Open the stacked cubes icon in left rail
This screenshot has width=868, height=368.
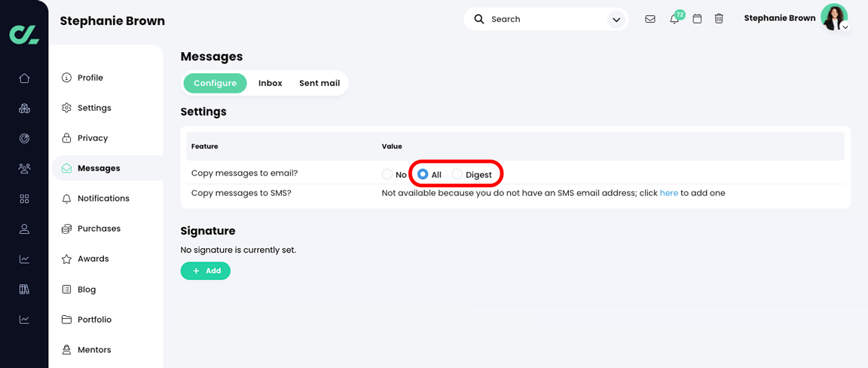(24, 108)
